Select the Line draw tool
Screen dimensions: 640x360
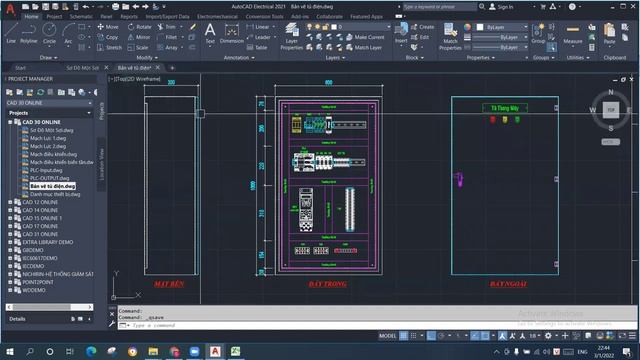coord(11,33)
